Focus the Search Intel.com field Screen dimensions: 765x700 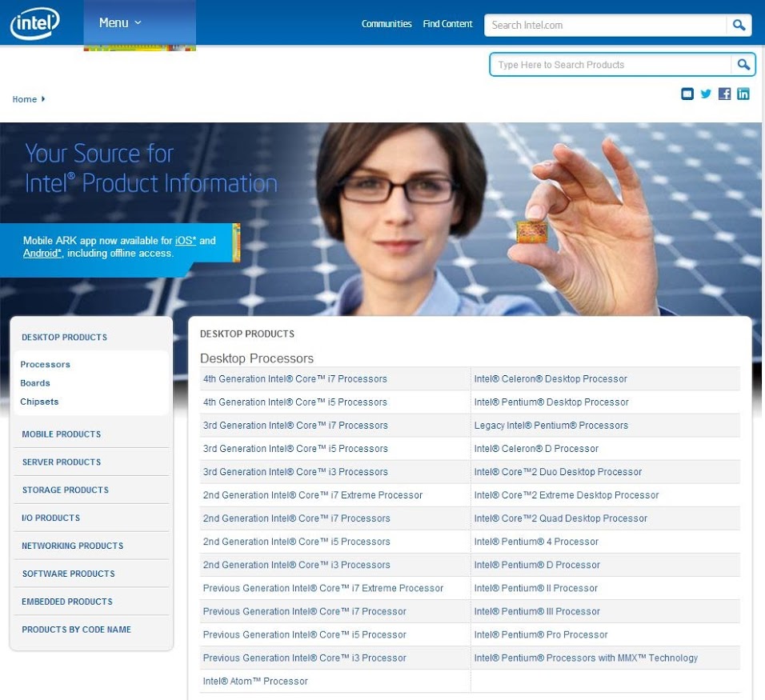coord(605,25)
